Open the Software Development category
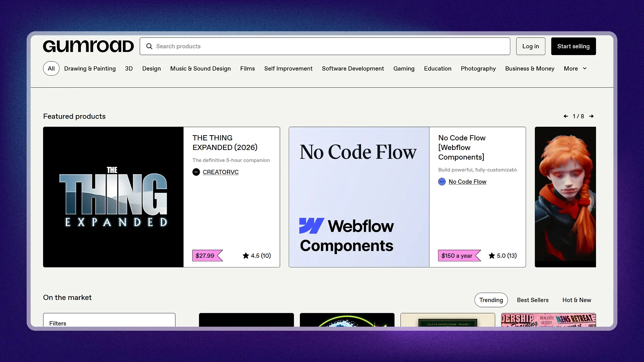This screenshot has width=644, height=362. (x=353, y=68)
